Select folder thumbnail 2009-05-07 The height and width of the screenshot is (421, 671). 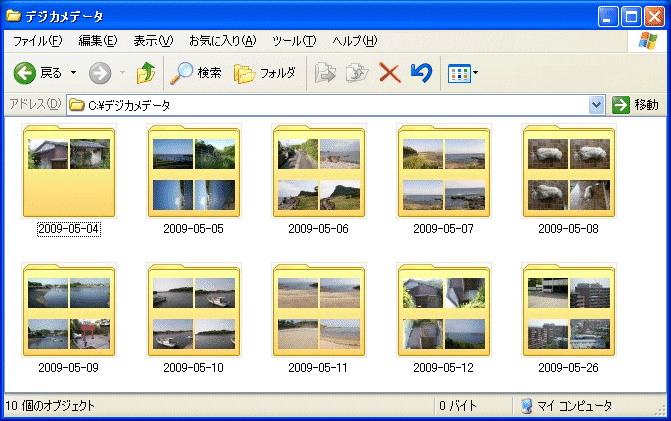pos(444,171)
